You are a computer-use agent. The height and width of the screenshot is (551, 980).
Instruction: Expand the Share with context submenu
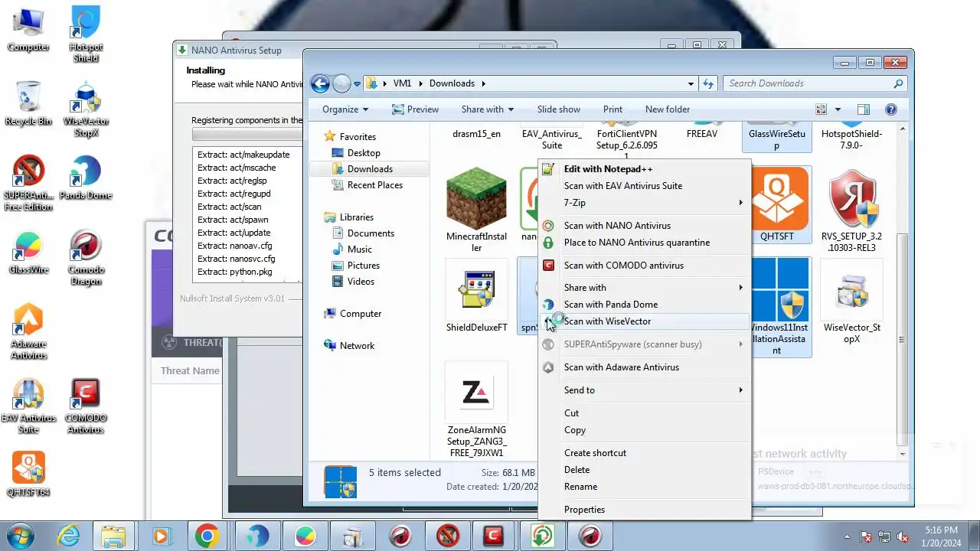(x=644, y=288)
